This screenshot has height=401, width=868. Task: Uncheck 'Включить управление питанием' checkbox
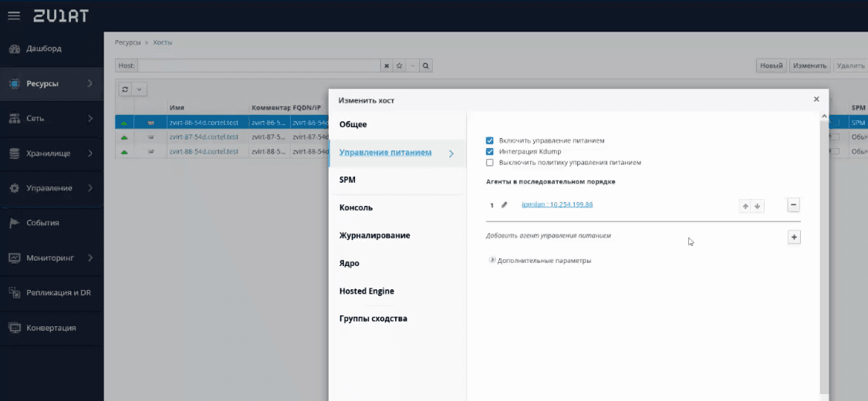click(490, 141)
